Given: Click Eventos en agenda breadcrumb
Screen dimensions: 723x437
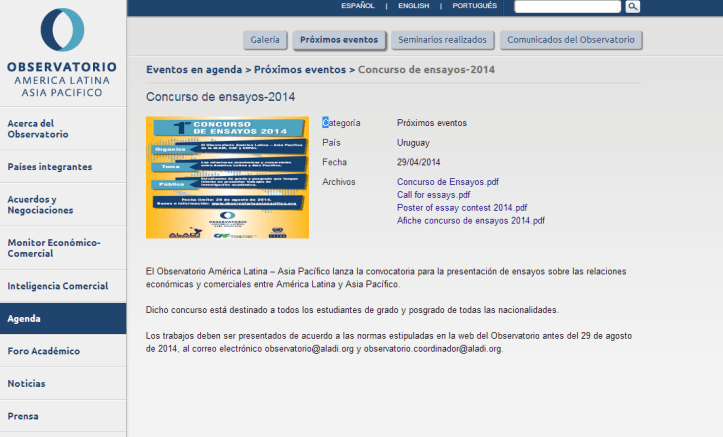Looking at the screenshot, I should click(x=194, y=70).
